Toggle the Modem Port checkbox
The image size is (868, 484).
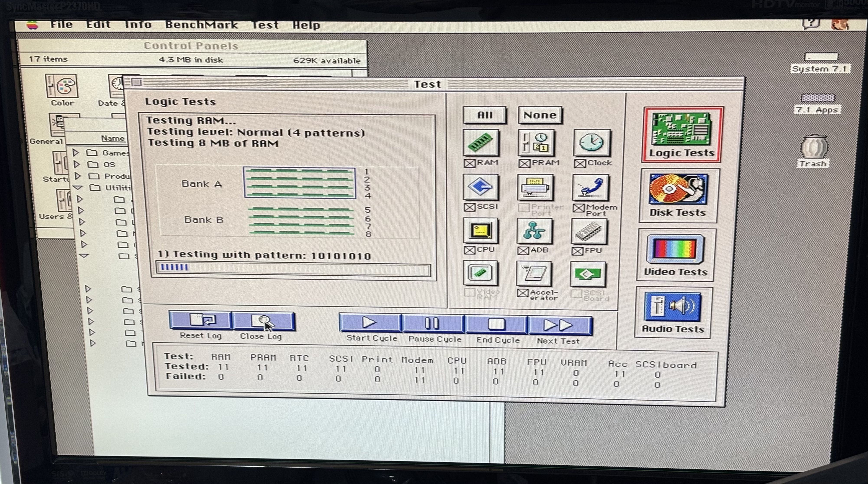tap(578, 208)
